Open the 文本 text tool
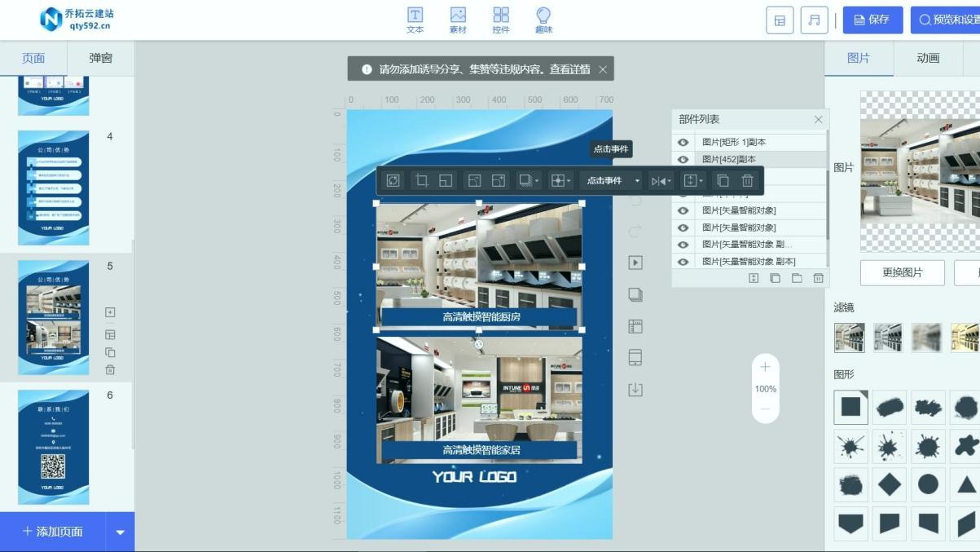The height and width of the screenshot is (552, 980). (415, 20)
